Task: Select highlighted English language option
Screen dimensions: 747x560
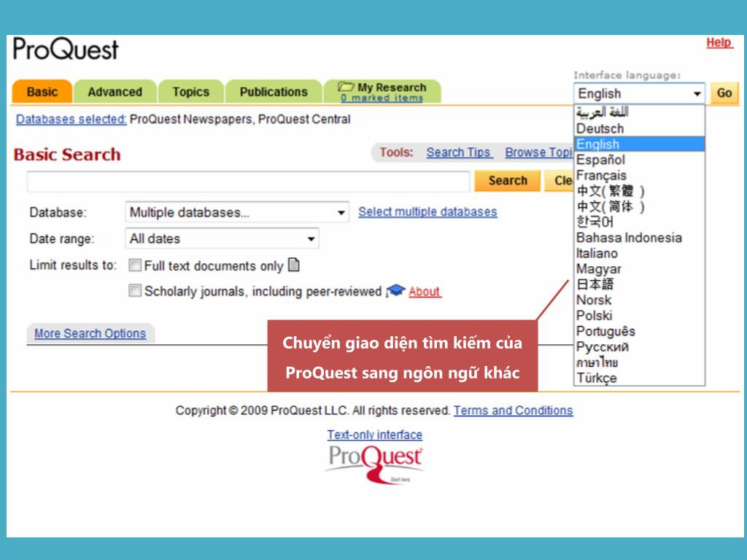Action: (639, 144)
